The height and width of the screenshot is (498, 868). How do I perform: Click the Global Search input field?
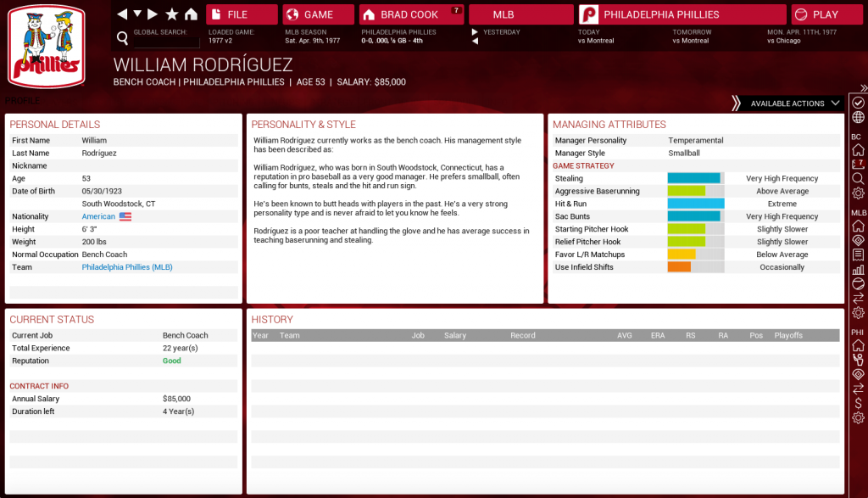167,42
